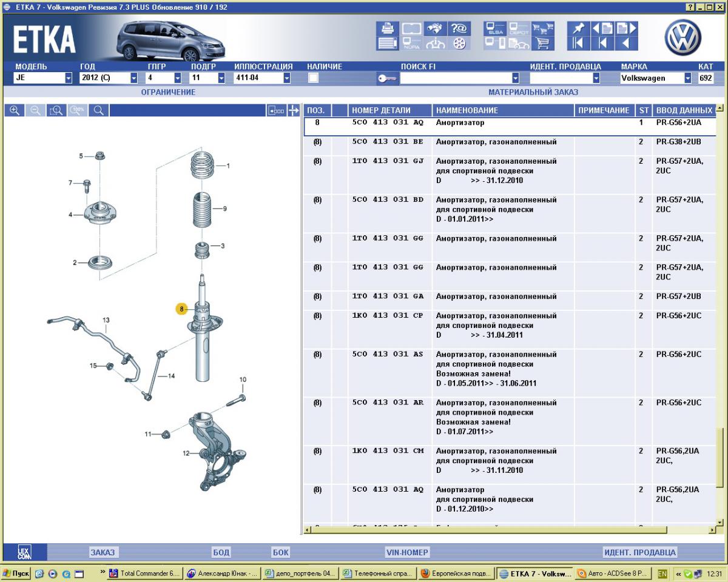728x582 pixels.
Task: Click the plain left arrow icon
Action: point(626,44)
